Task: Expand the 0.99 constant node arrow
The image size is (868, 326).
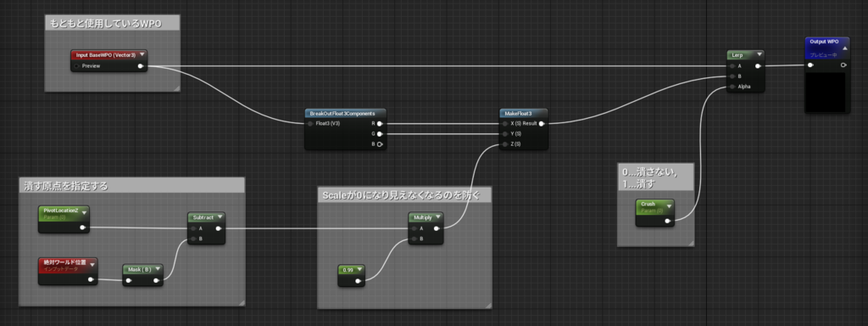Action: tap(359, 269)
